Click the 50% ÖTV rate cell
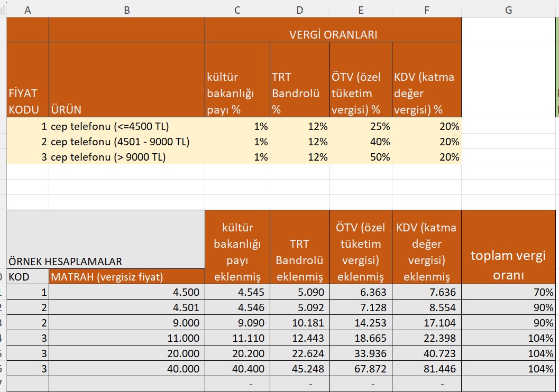 [x=361, y=157]
